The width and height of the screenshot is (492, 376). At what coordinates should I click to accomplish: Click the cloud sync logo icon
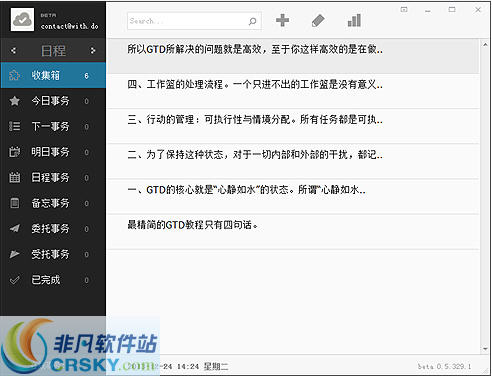22,20
